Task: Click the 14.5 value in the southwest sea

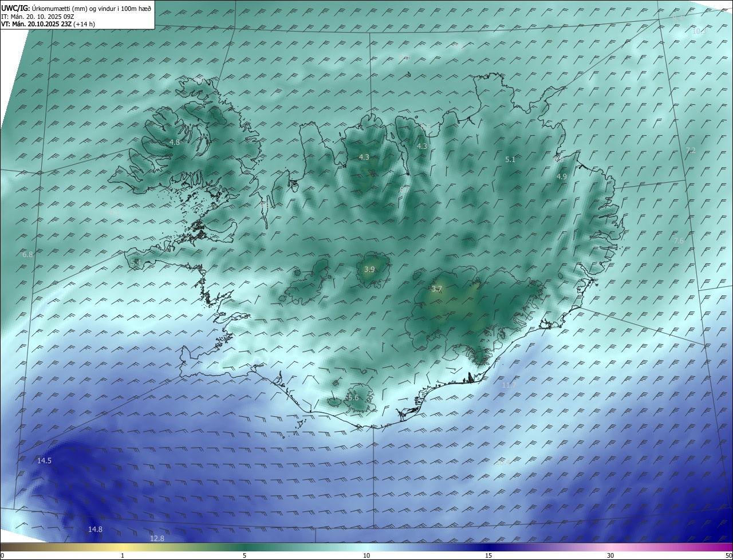Action: point(45,461)
